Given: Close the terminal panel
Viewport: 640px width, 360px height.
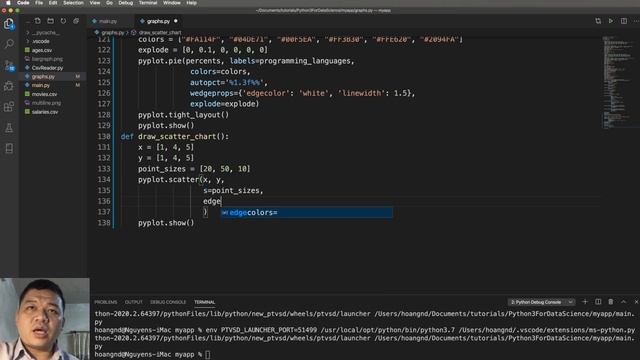Looking at the screenshot, I should [636, 302].
